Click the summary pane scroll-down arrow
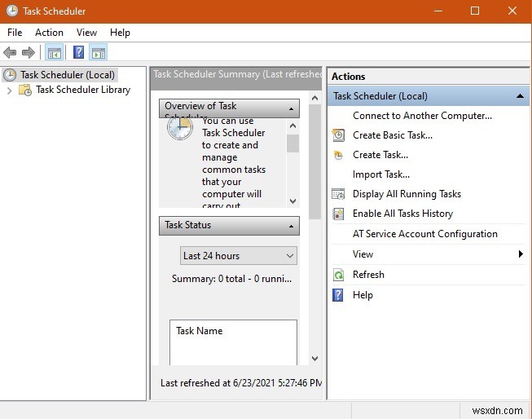This screenshot has height=419, width=532. (x=314, y=359)
